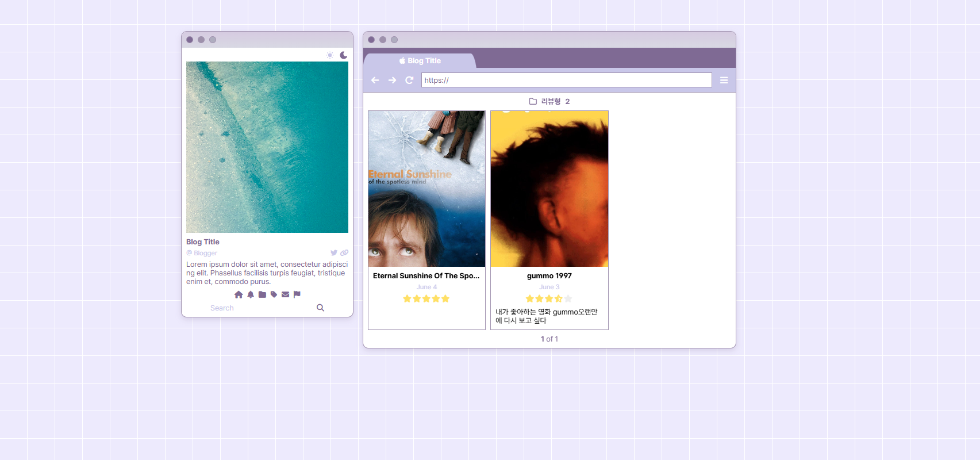Screen dimensions: 980x460
Task: Open the gummo 1997 poster thumbnail
Action: (549, 189)
